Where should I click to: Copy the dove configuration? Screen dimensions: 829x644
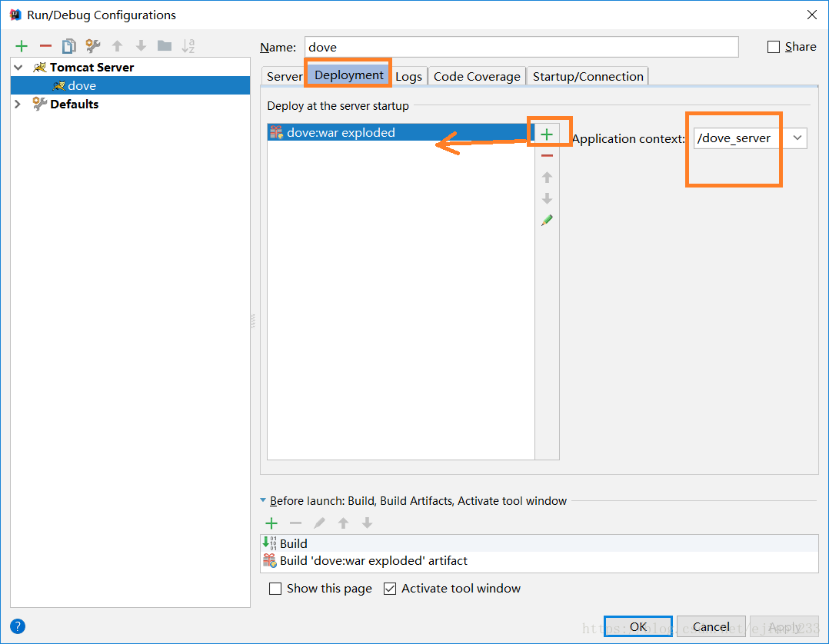pyautogui.click(x=68, y=45)
